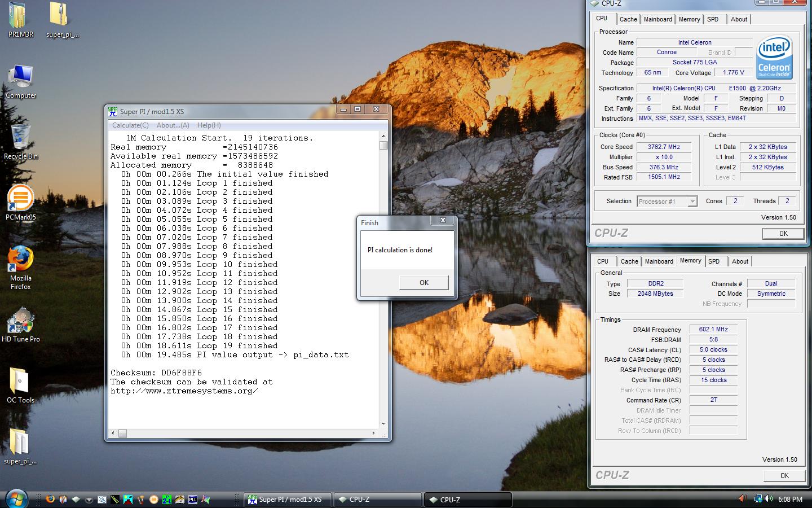Click Super PI horizontal scrollbar right arrow
Screen dimensions: 812x508
click(374, 433)
